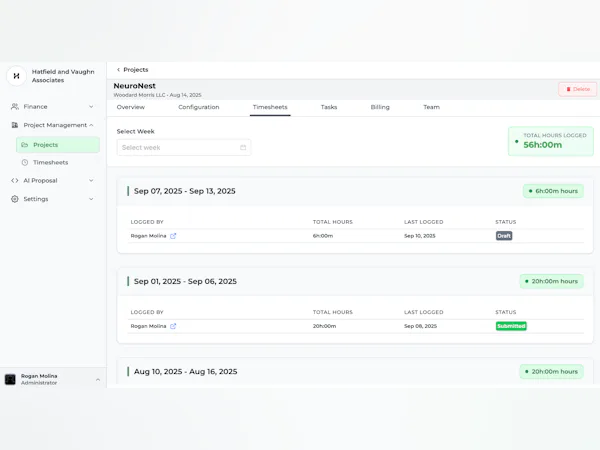This screenshot has height=450, width=600.
Task: Open the Billing tab
Action: point(380,107)
